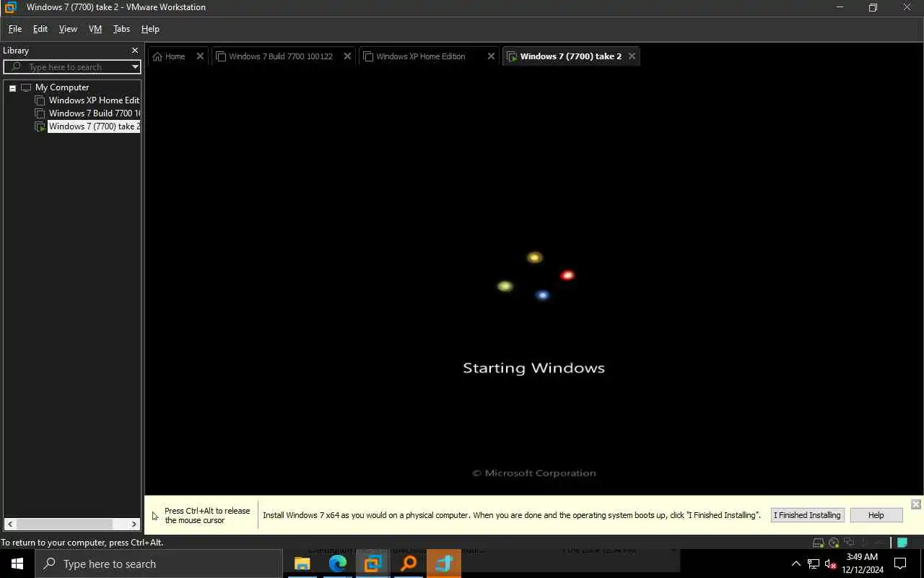924x578 pixels.
Task: Click the Help button in install bar
Action: pyautogui.click(x=876, y=515)
